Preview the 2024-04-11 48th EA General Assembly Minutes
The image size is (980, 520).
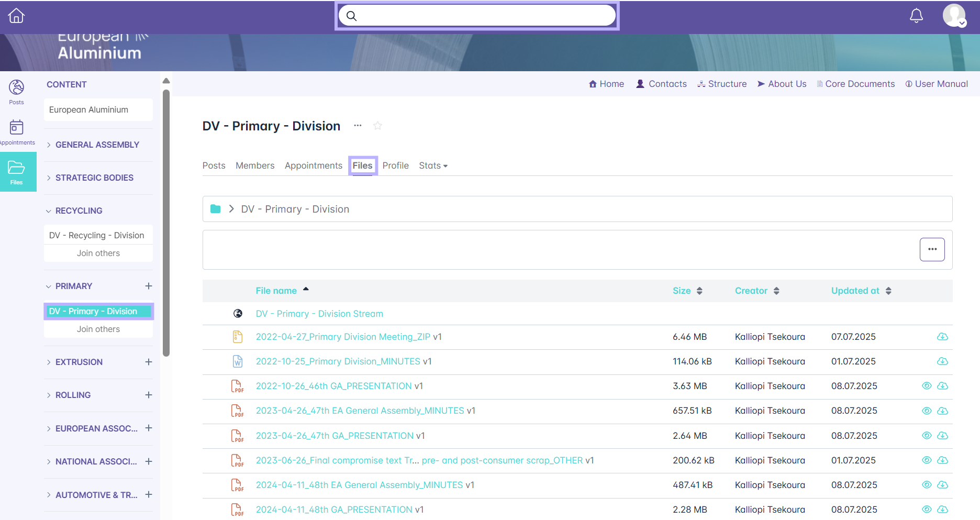[926, 485]
